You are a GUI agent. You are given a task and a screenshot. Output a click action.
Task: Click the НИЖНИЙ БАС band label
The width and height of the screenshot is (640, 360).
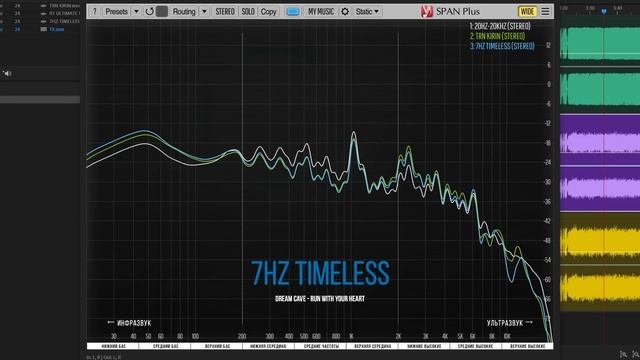113,346
